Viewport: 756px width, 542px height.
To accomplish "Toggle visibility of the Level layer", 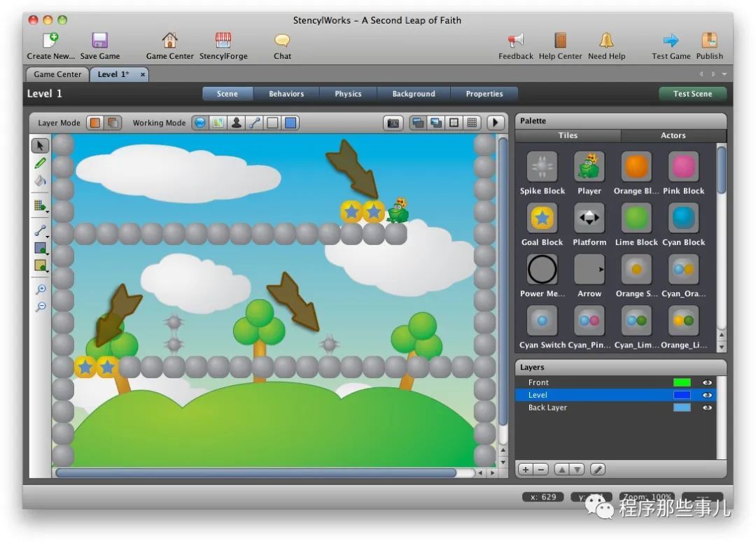I will pos(707,395).
